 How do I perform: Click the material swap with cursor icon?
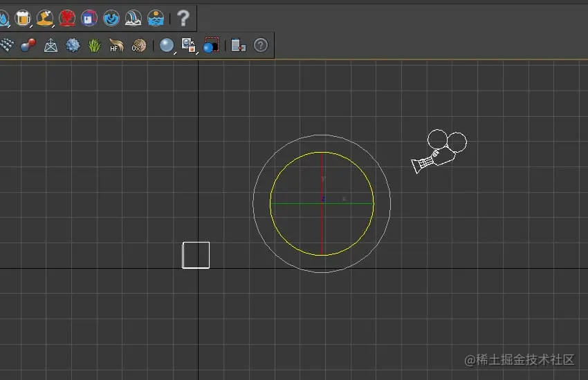pyautogui.click(x=189, y=46)
